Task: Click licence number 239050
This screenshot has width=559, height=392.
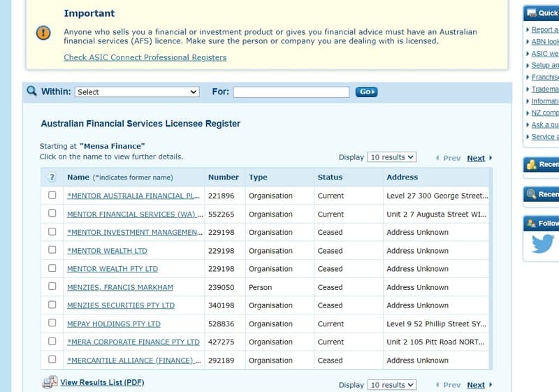Action: [221, 287]
